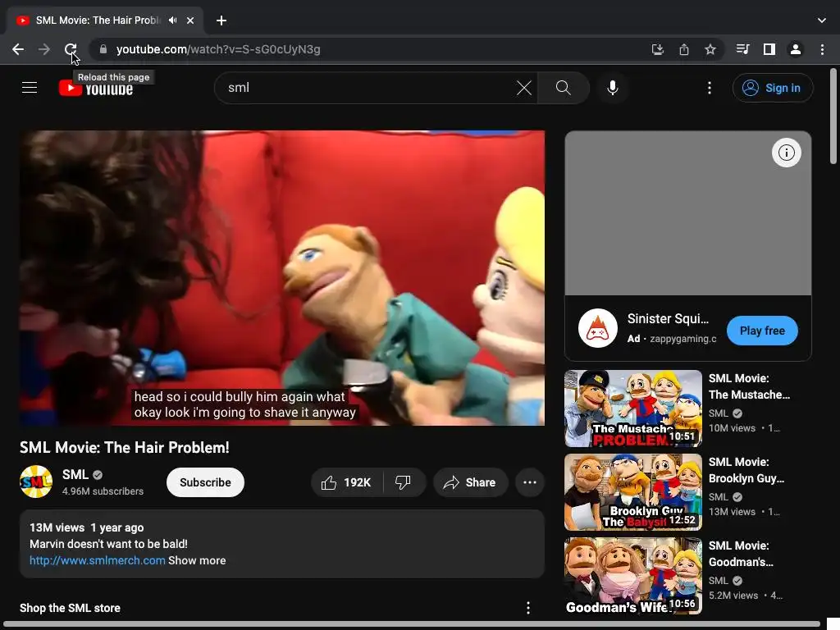Bookmark this tab with star icon

(710, 49)
